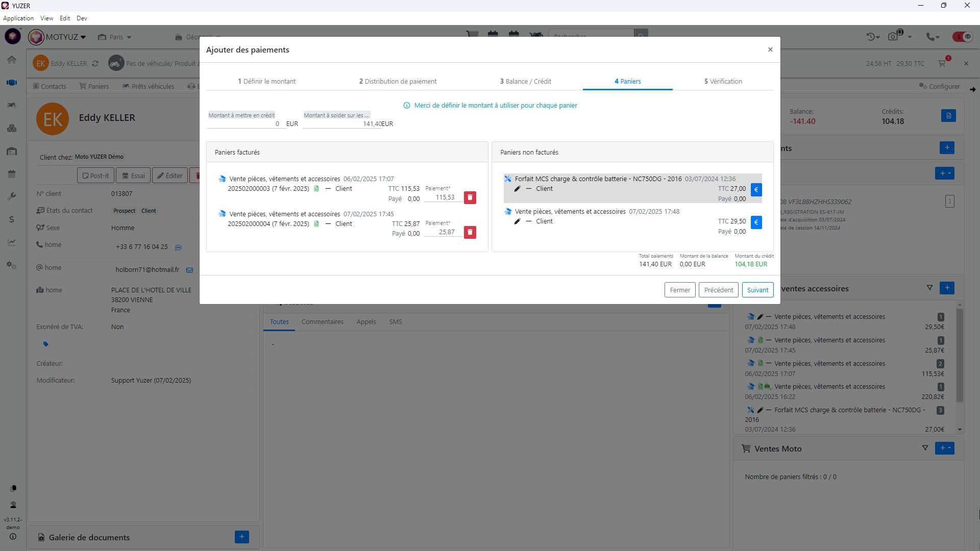Toggle the red switch in the top right
This screenshot has width=980, height=551.
962,37
